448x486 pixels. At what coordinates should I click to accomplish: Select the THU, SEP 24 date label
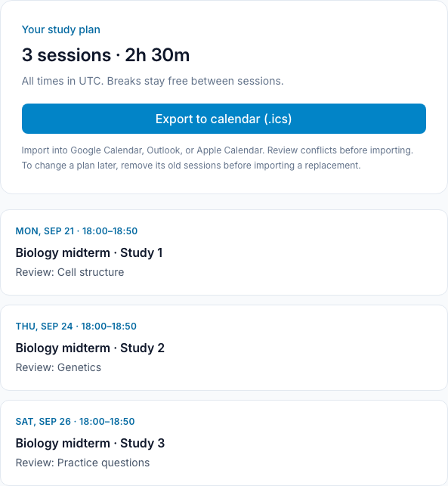click(x=45, y=327)
